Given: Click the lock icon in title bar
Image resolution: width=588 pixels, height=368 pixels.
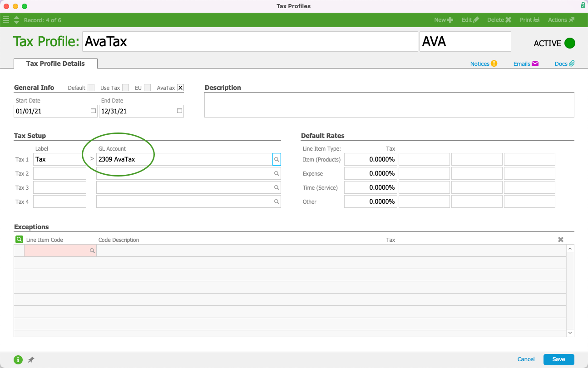Looking at the screenshot, I should 583,5.
